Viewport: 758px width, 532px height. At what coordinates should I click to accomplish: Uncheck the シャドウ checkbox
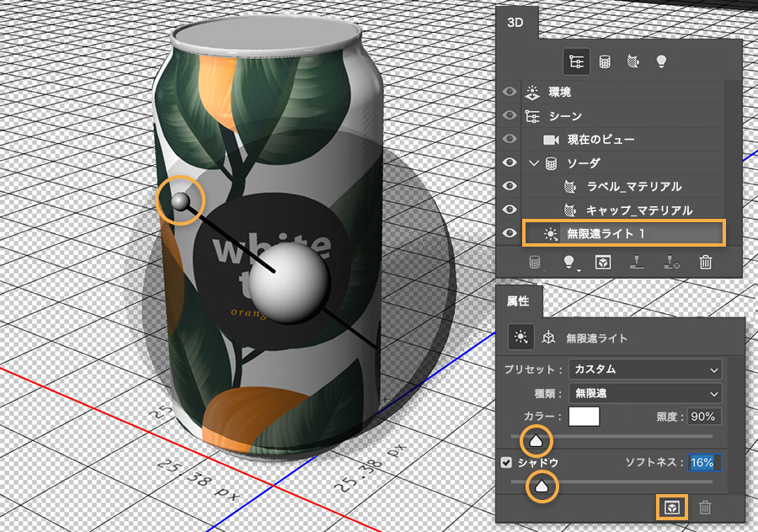click(x=506, y=462)
